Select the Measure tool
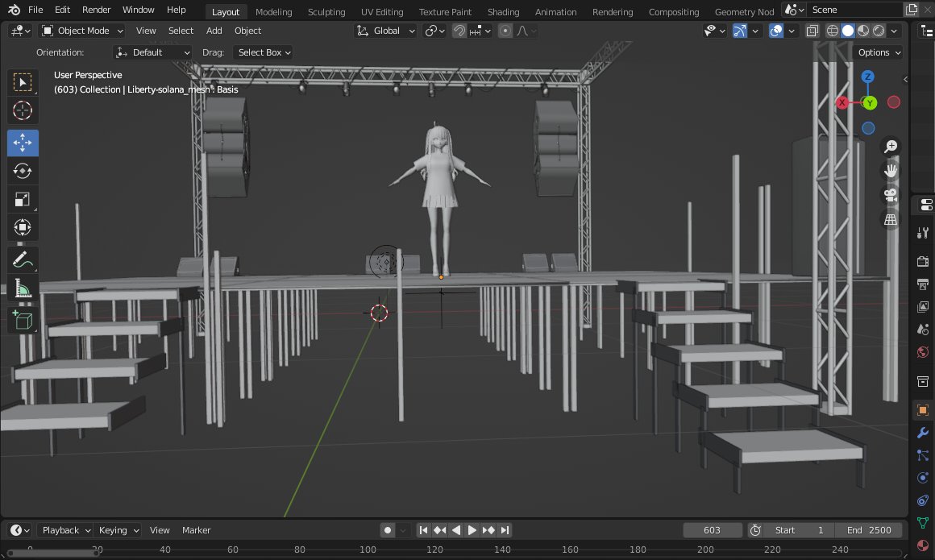The image size is (935, 560). pos(23,288)
